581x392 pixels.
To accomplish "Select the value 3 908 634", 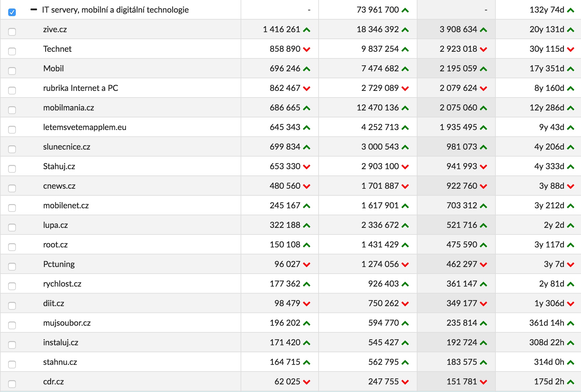I will [458, 29].
